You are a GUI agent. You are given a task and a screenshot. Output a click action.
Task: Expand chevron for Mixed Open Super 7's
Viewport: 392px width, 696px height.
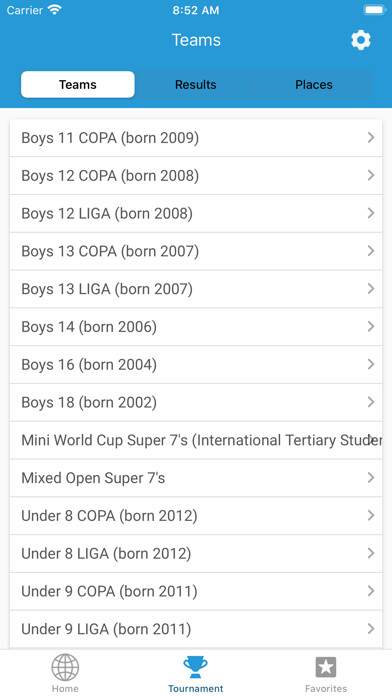pyautogui.click(x=371, y=478)
